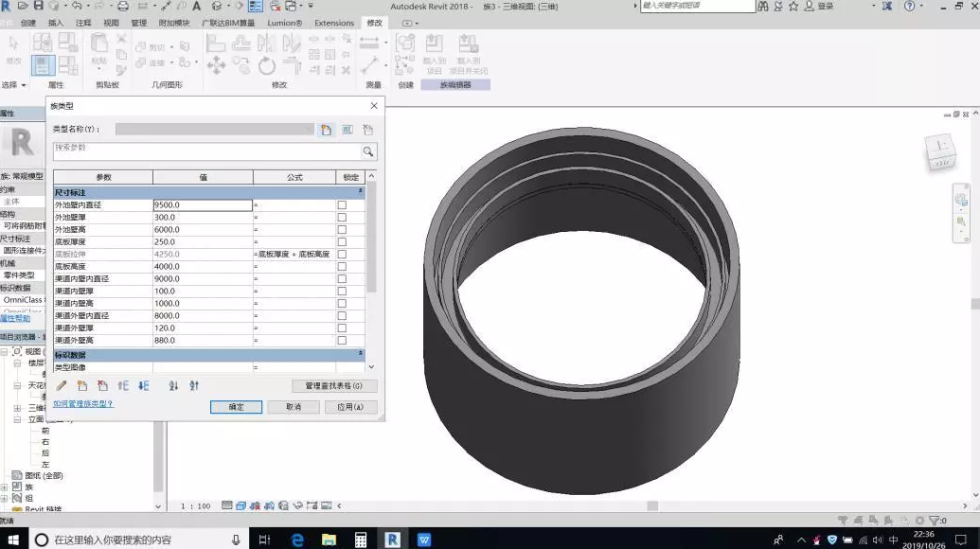Click the 渠道内壁高 value field showing 1000.0
Viewport: 980px width, 549px height.
click(x=203, y=304)
